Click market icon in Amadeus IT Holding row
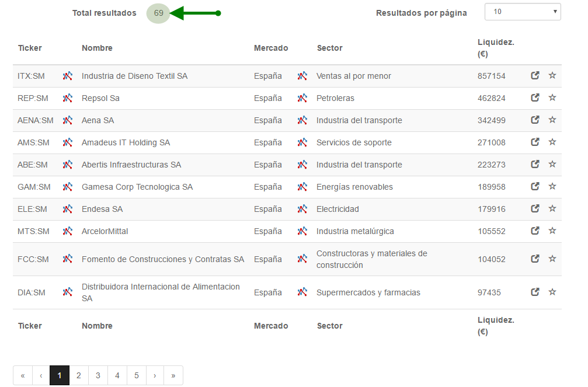 (302, 142)
